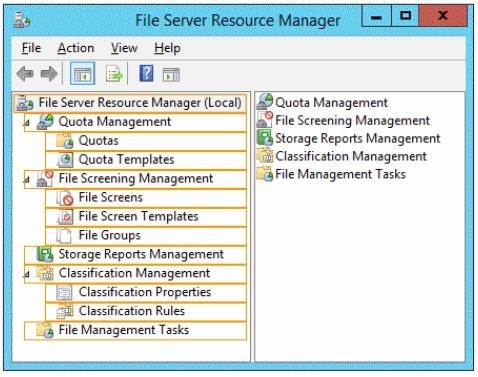Image resolution: width=478 pixels, height=377 pixels.
Task: Minimize the File Server Resource Manager window
Action: click(377, 16)
